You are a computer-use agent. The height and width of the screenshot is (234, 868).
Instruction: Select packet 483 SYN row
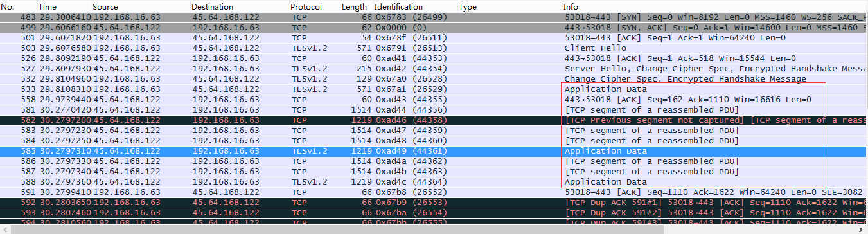(x=434, y=17)
